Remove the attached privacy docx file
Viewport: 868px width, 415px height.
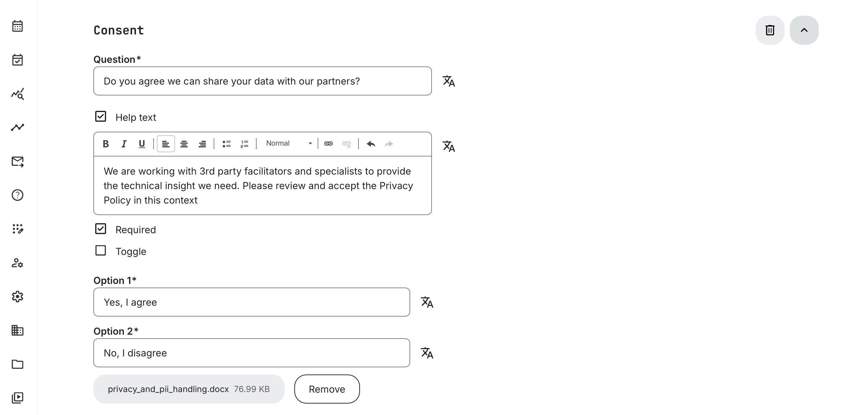click(326, 389)
